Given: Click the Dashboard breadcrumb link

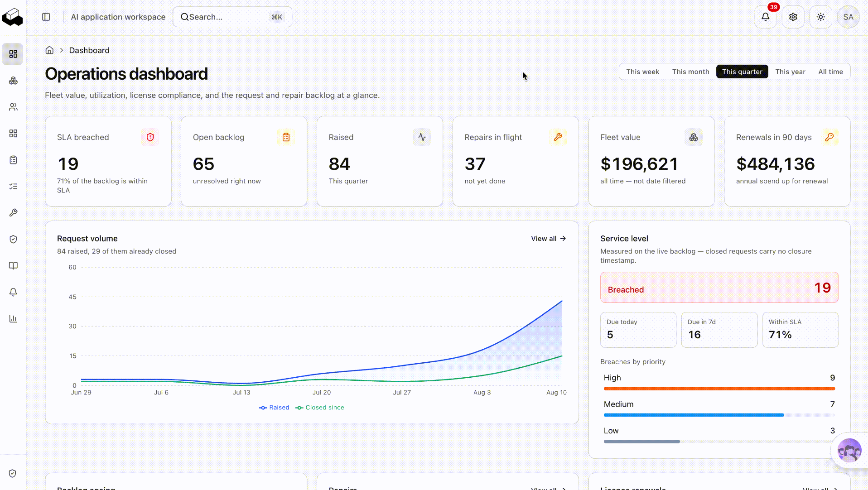Looking at the screenshot, I should point(89,50).
